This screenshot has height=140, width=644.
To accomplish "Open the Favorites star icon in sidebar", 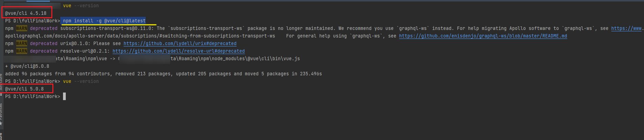I will 1,123.
